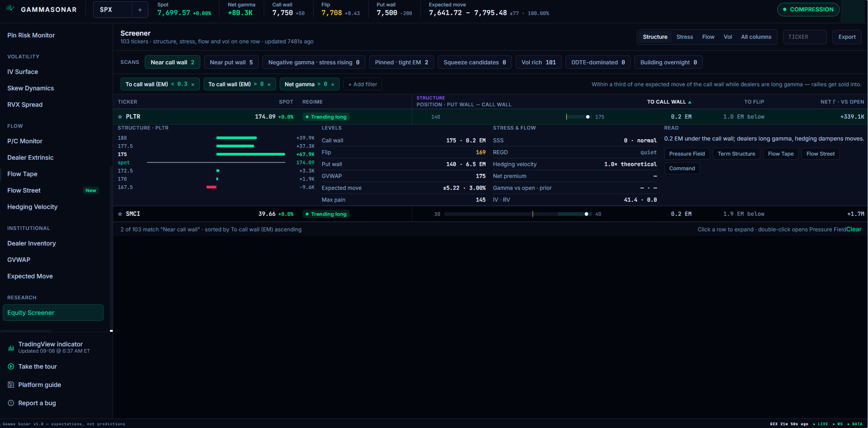Expand the SMCI row details

click(490, 214)
